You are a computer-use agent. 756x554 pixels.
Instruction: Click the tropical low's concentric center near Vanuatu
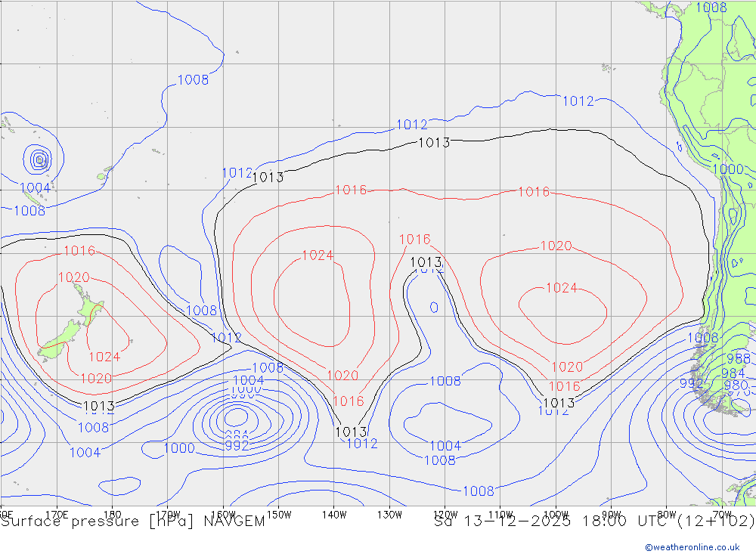tap(39, 159)
